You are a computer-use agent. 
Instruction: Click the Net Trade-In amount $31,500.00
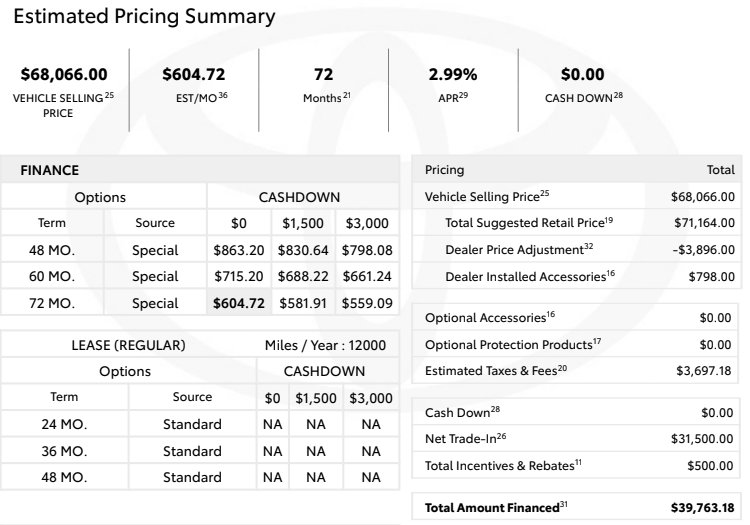pyautogui.click(x=702, y=439)
